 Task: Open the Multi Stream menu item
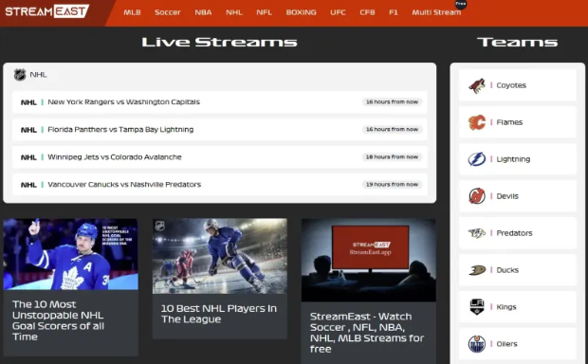point(436,12)
